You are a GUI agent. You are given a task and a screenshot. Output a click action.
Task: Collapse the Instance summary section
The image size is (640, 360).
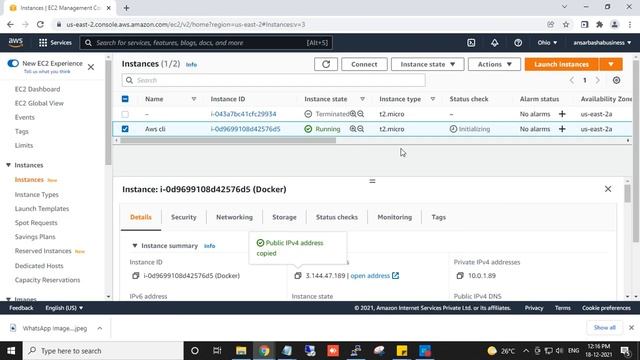click(134, 246)
